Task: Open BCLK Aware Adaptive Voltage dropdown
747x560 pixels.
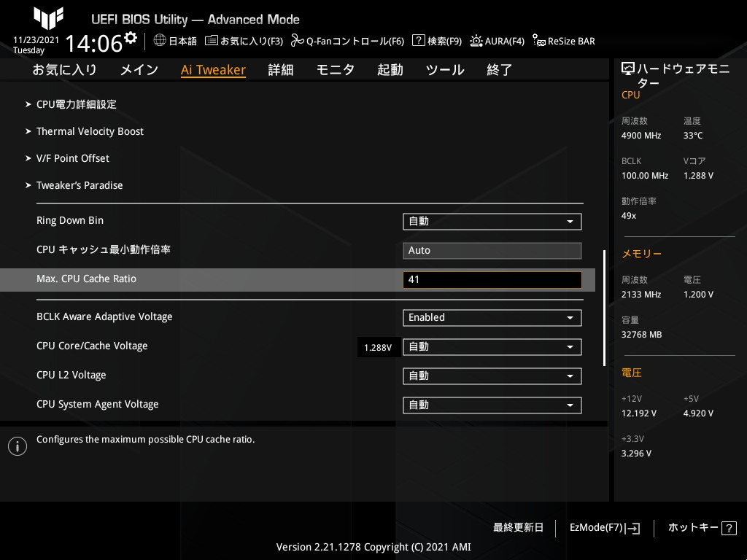Action: [492, 318]
